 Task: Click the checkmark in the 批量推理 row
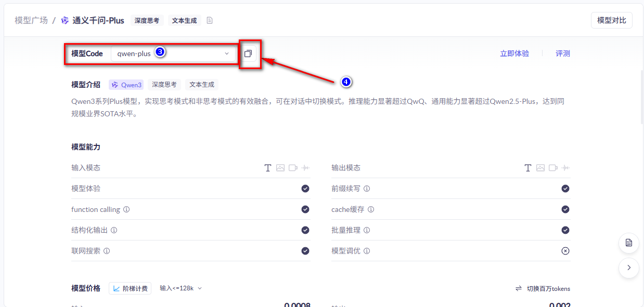click(565, 230)
